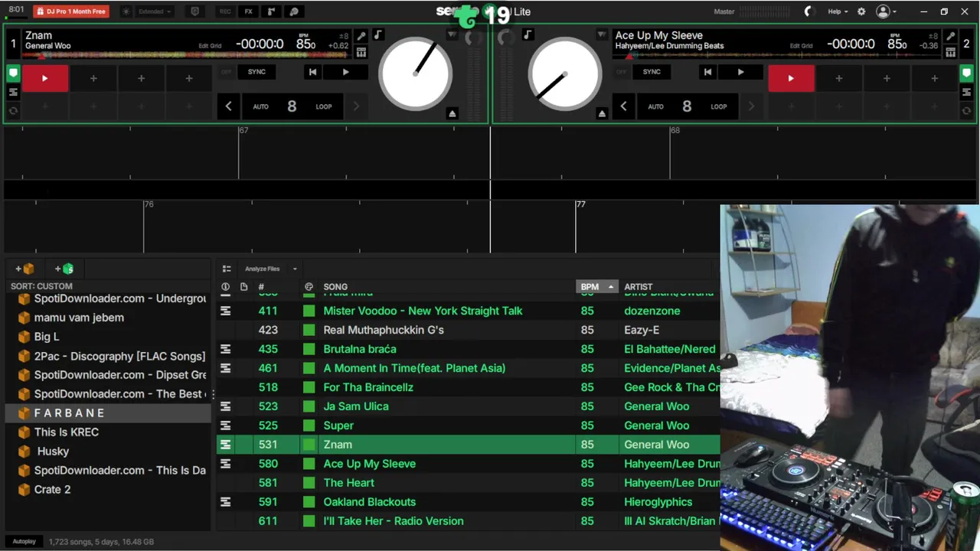Click the deck 2 microphone icon
This screenshot has width=980, height=551.
click(950, 36)
